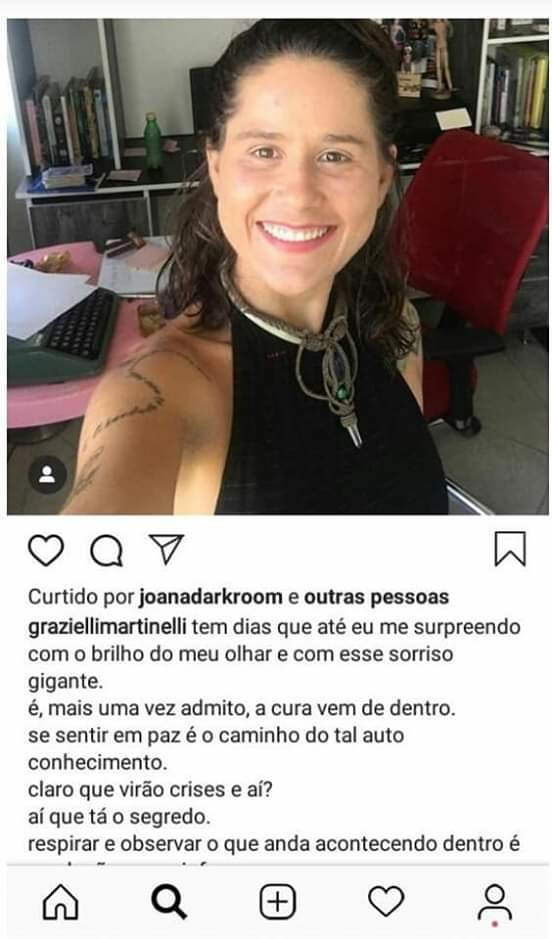Image resolution: width=552 pixels, height=939 pixels.
Task: Click the caption line "claro que virão crises e aí?"
Action: pos(150,789)
